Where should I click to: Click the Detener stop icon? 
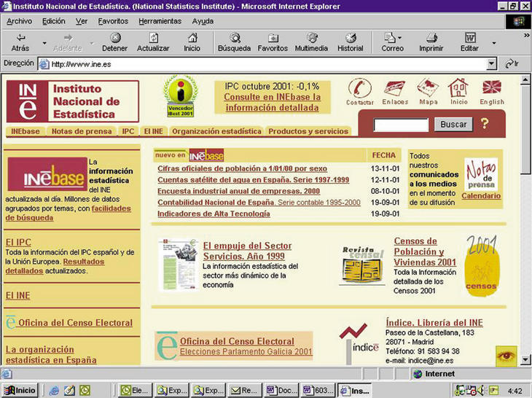114,38
